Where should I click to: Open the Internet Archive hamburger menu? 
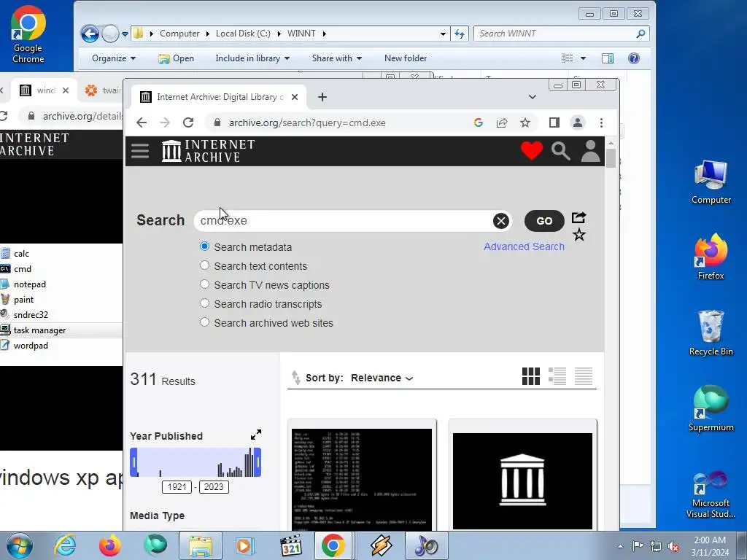coord(140,151)
